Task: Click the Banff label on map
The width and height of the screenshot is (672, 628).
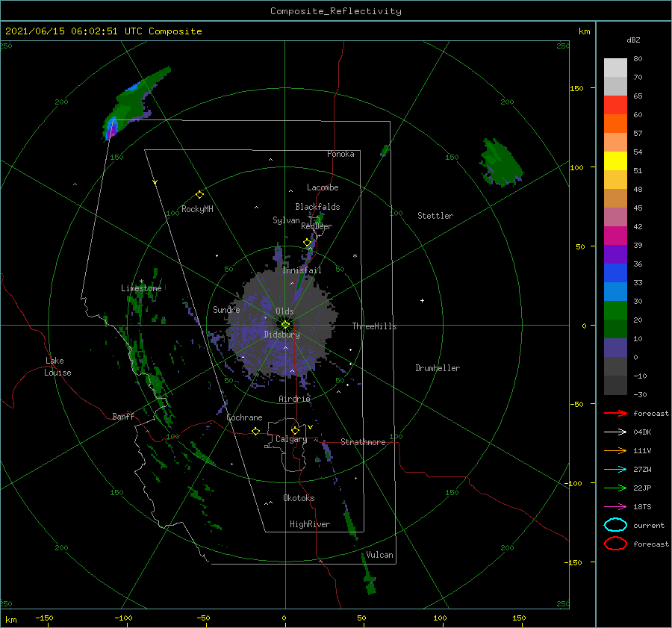Action: tap(123, 416)
